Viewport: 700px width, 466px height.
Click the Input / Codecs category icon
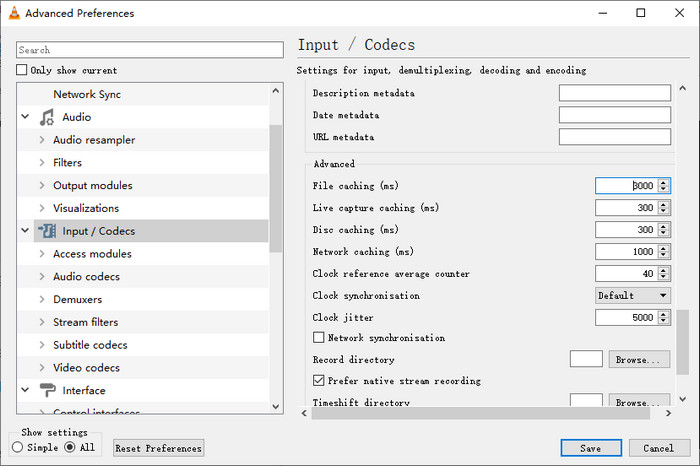coord(47,231)
